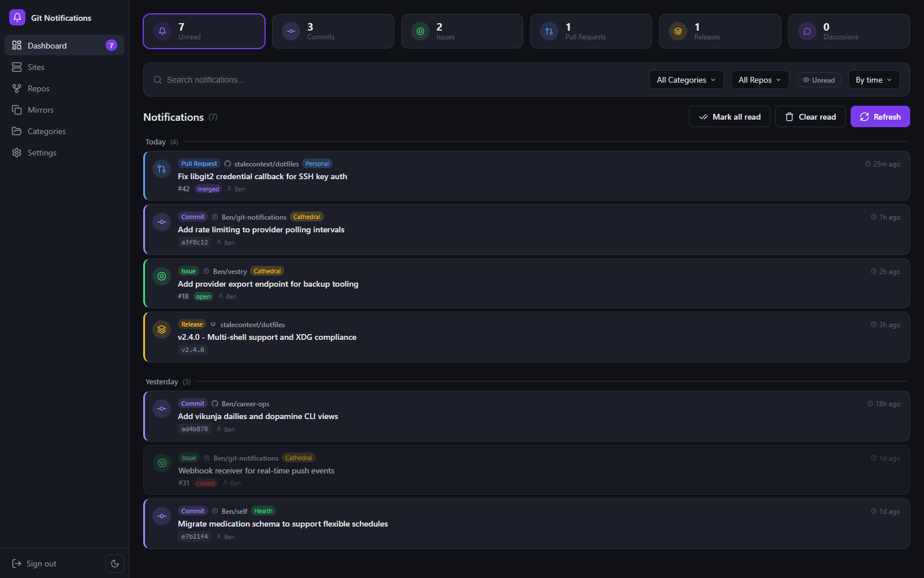
Task: Click the Release tag badge
Action: point(192,324)
